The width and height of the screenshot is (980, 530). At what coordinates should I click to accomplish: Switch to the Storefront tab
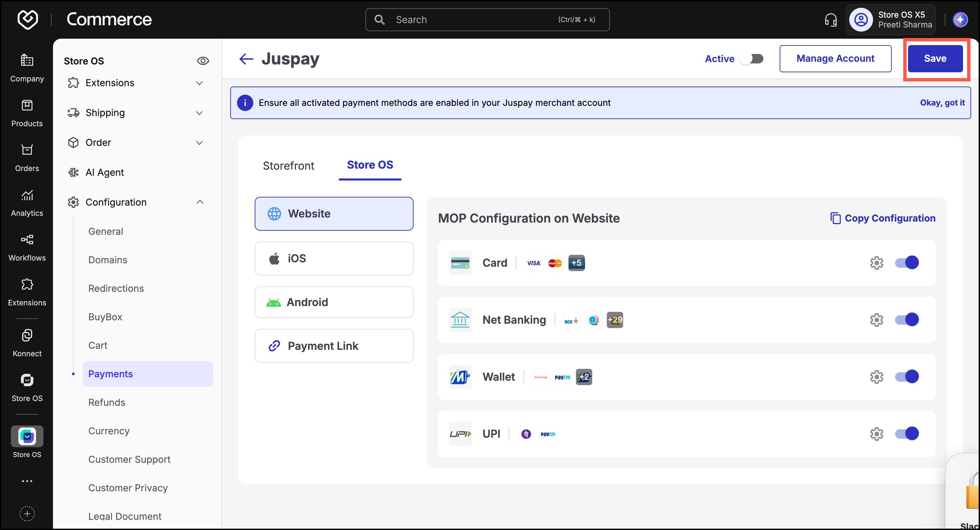point(288,166)
